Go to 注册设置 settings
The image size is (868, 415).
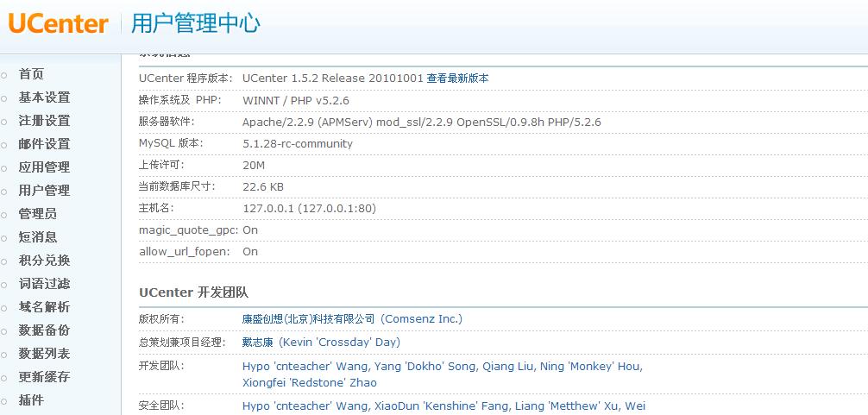coord(44,121)
